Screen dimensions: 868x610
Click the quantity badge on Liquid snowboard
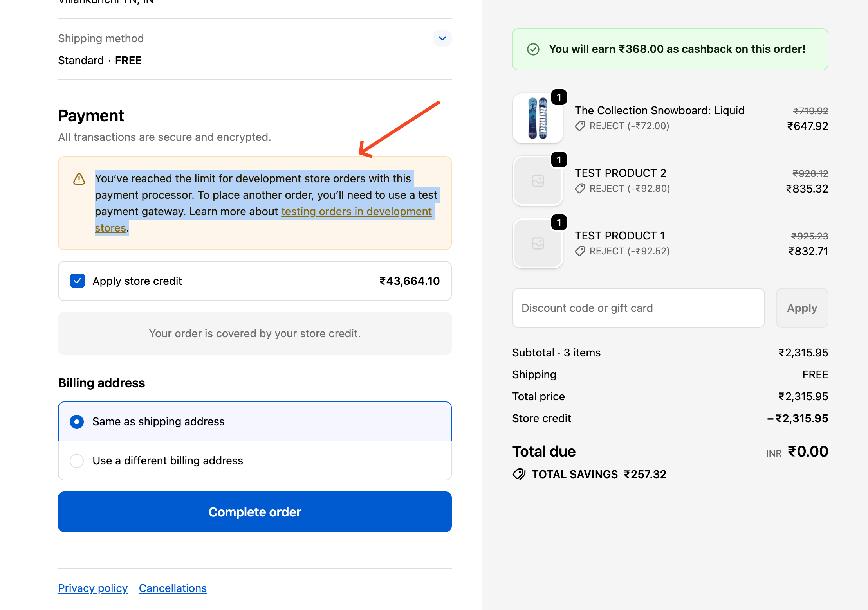point(559,97)
